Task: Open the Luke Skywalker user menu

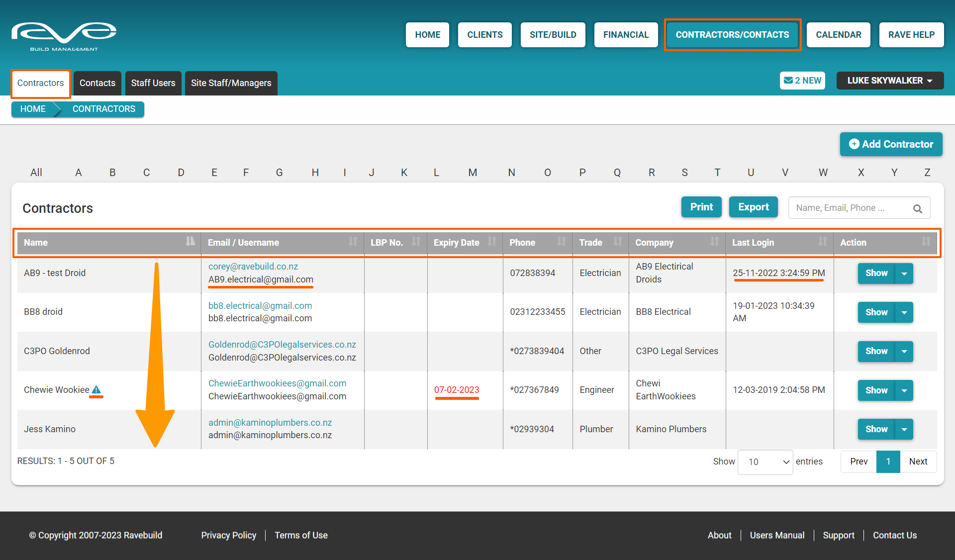Action: point(890,81)
